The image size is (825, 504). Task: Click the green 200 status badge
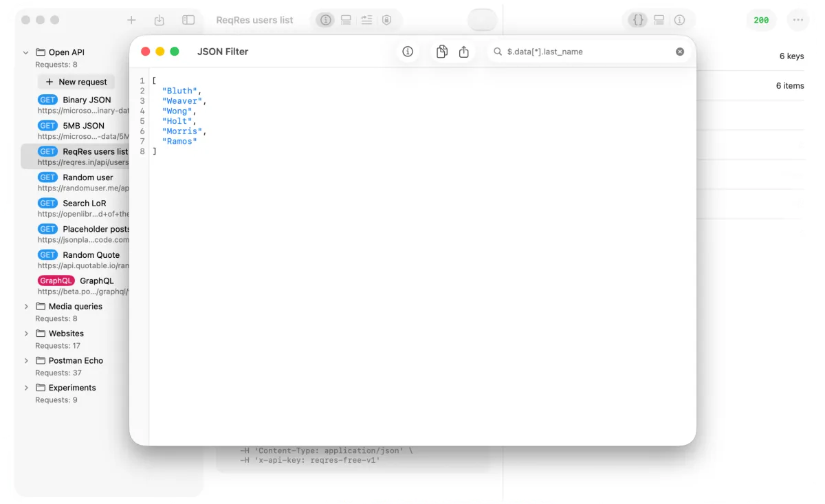761,20
